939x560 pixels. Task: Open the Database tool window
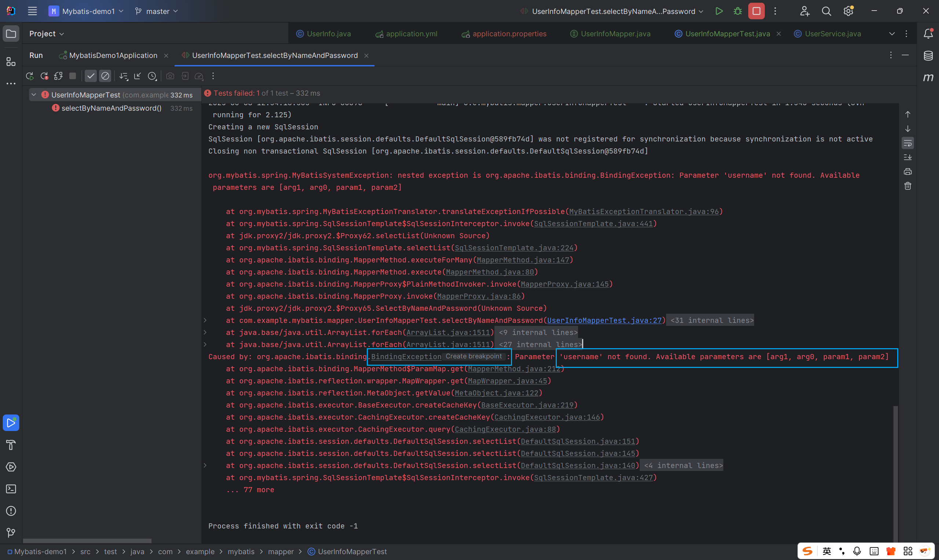click(928, 56)
